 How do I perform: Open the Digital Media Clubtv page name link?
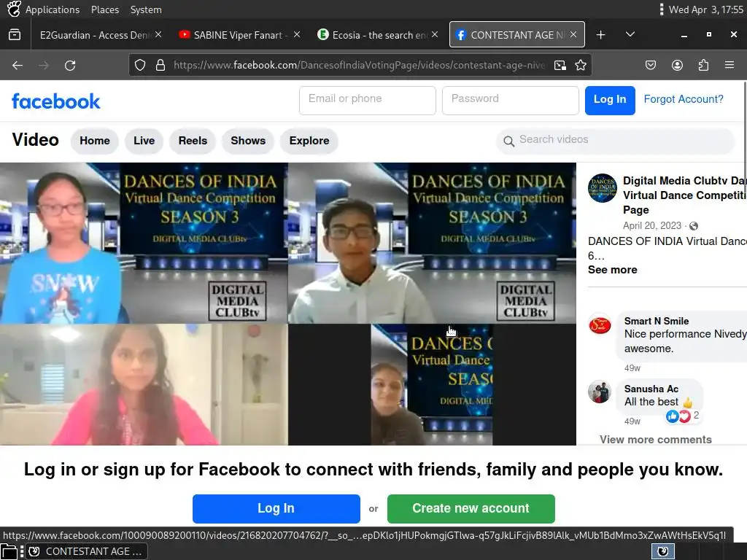click(x=684, y=195)
